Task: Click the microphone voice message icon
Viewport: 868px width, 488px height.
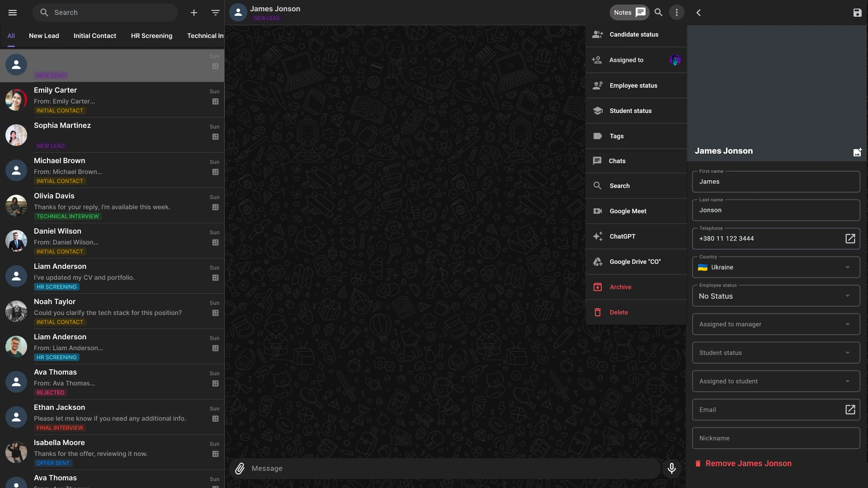Action: click(672, 469)
